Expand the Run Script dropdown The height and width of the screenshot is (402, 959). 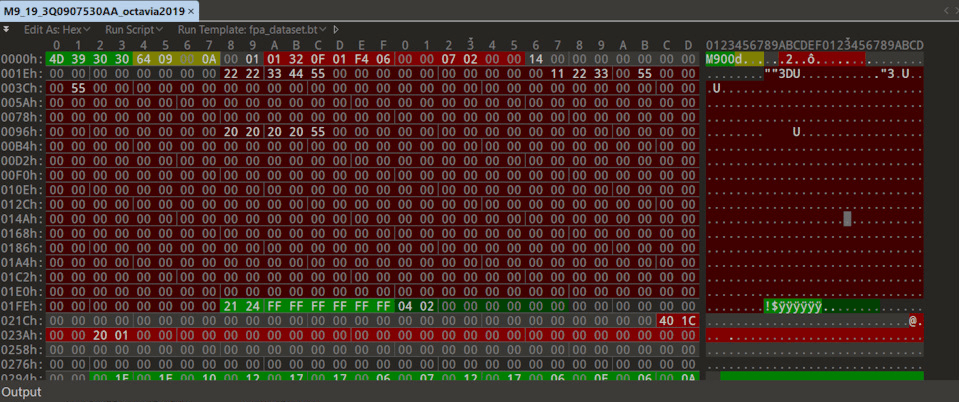pos(134,29)
